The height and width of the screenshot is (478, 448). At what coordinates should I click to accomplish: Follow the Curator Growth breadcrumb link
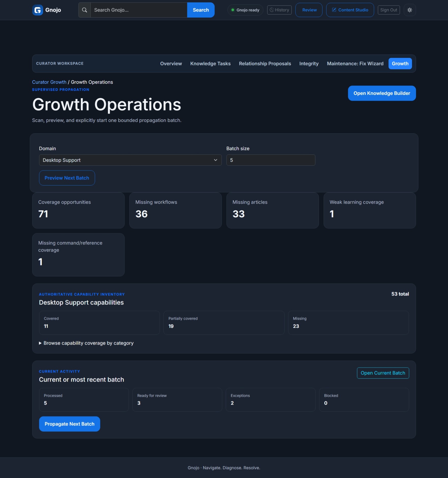[49, 82]
